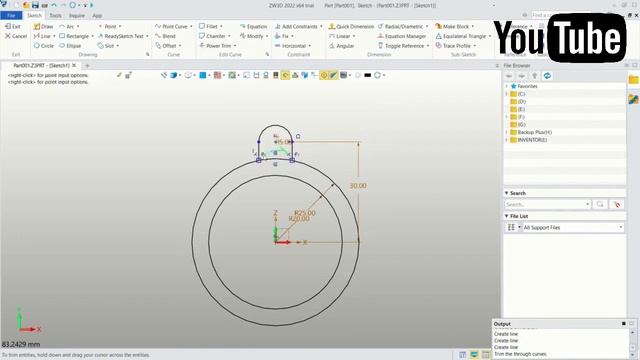
Task: Click File Browser up-folder arrow
Action: [535, 76]
